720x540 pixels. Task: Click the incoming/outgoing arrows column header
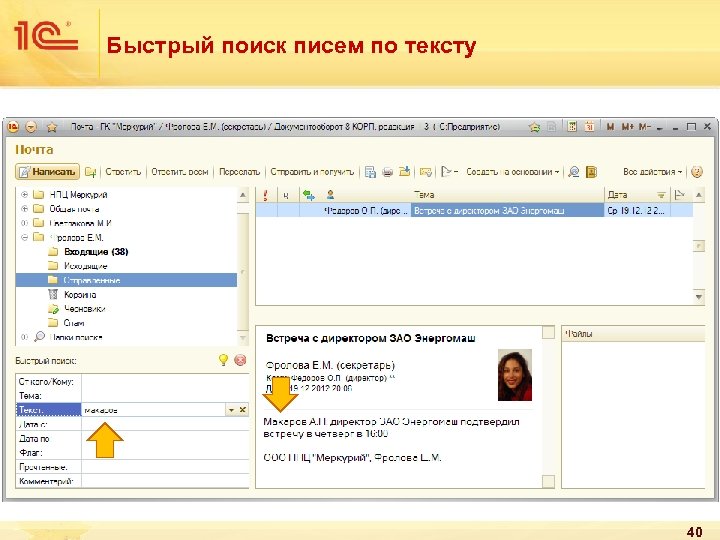click(x=309, y=195)
